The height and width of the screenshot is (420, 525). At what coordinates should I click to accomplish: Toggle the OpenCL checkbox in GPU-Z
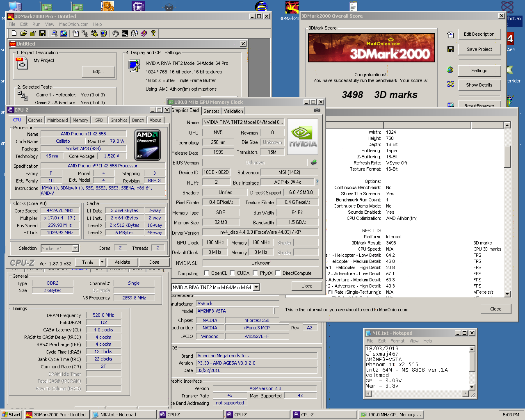(207, 273)
